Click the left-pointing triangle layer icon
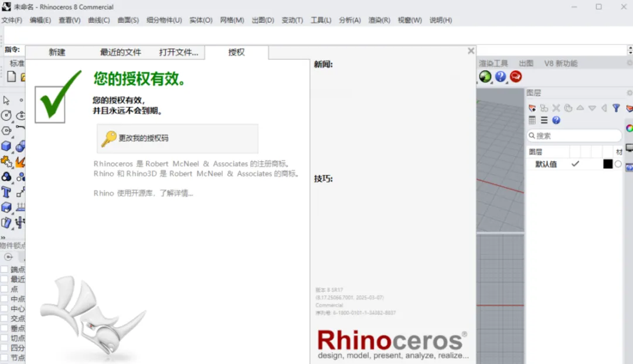Image resolution: width=633 pixels, height=364 pixels. tap(604, 108)
